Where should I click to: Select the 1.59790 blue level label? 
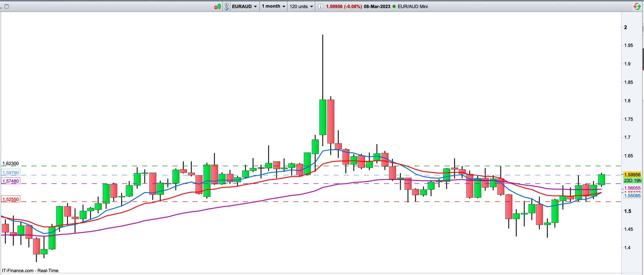click(11, 173)
